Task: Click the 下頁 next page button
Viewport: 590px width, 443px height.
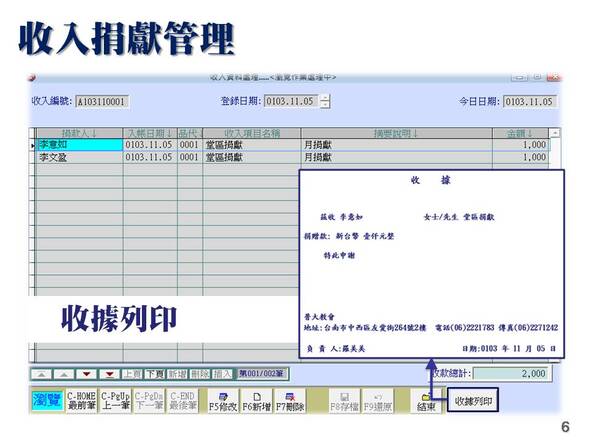Action: pyautogui.click(x=155, y=374)
